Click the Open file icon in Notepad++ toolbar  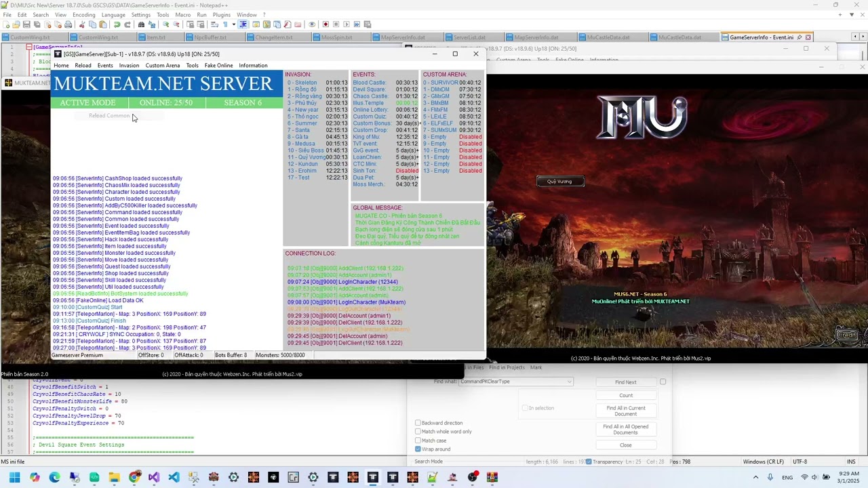[16, 24]
